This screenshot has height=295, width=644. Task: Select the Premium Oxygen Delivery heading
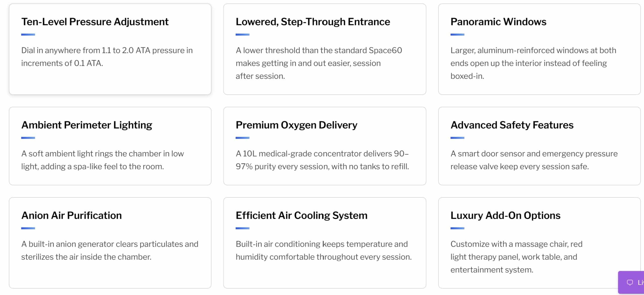(x=296, y=125)
